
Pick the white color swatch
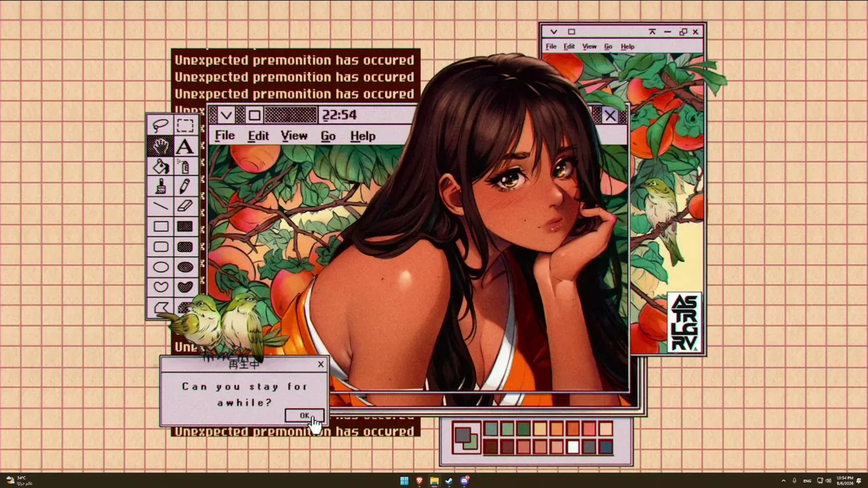573,447
